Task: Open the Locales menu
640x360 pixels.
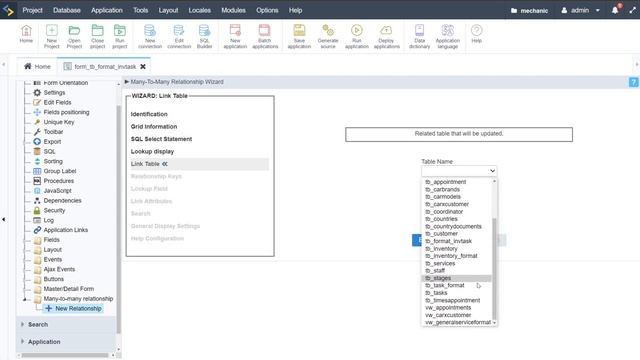Action: 200,10
